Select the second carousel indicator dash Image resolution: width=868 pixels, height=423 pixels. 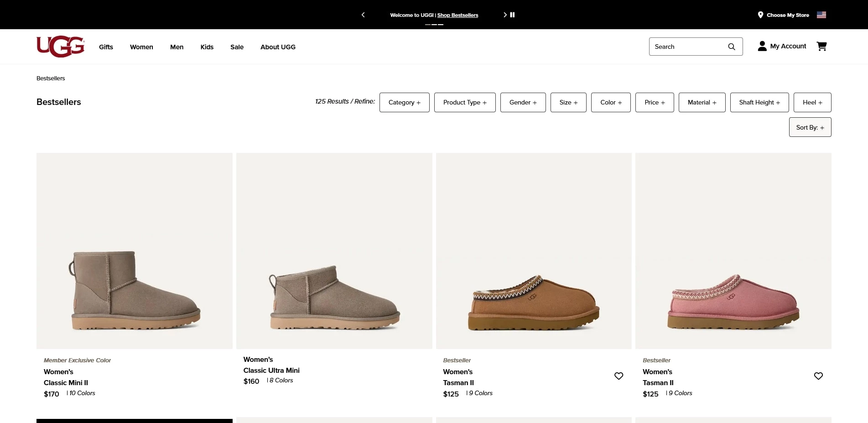434,24
